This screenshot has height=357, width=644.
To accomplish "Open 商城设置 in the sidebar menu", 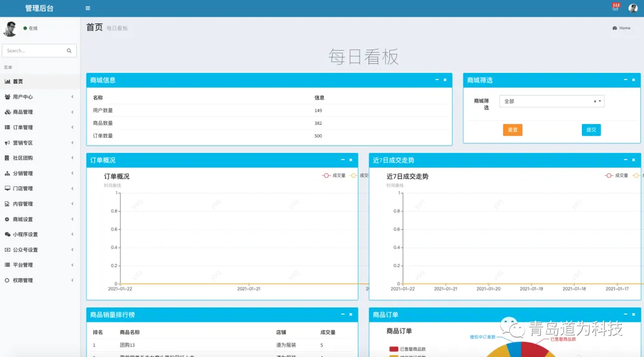I will (39, 219).
